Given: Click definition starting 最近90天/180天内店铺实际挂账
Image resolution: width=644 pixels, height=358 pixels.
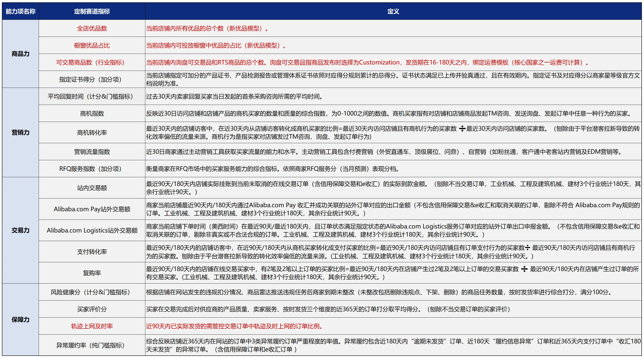Looking at the screenshot, I should pyautogui.click(x=393, y=188).
